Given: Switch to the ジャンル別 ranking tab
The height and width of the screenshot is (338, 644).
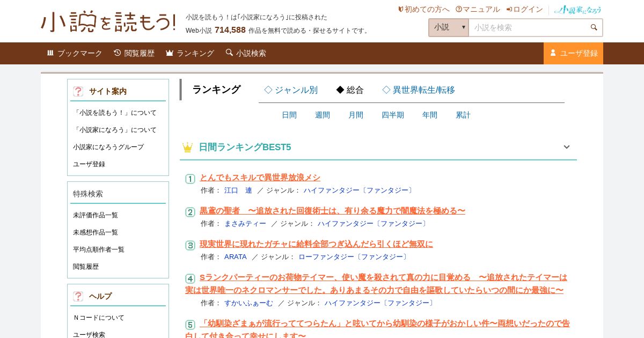Looking at the screenshot, I should pyautogui.click(x=291, y=90).
